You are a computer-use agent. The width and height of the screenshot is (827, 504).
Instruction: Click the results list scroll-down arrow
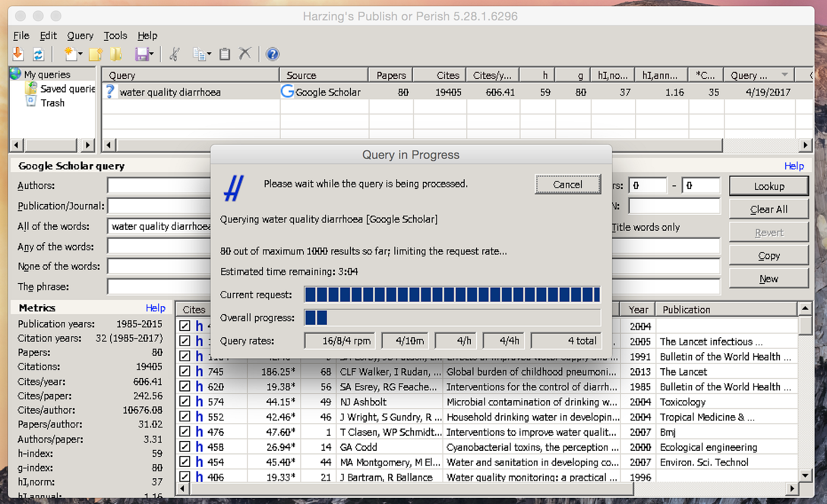click(x=805, y=476)
